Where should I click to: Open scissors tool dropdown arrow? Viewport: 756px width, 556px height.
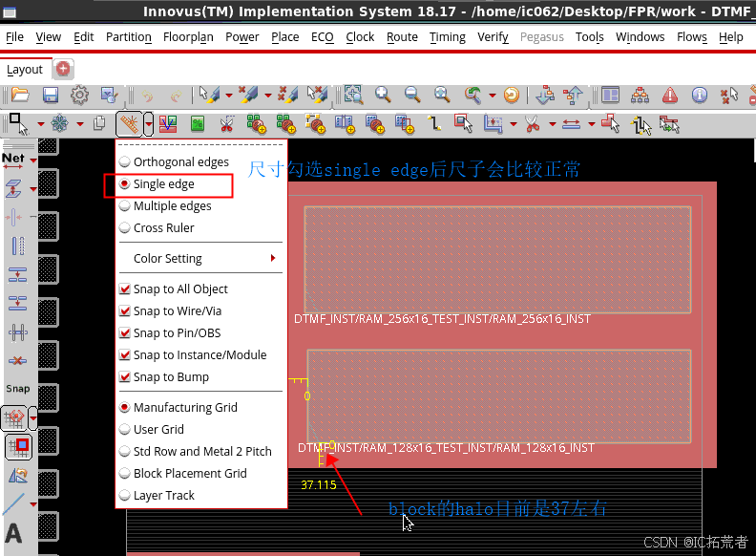553,124
